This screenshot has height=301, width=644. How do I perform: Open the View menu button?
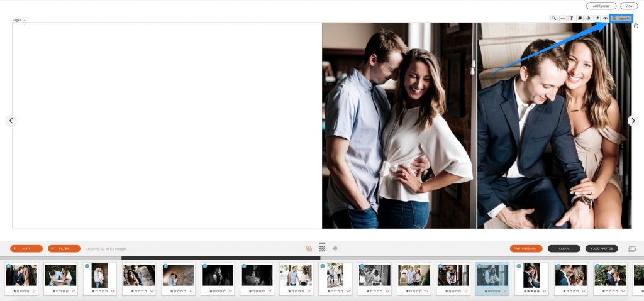pyautogui.click(x=629, y=6)
